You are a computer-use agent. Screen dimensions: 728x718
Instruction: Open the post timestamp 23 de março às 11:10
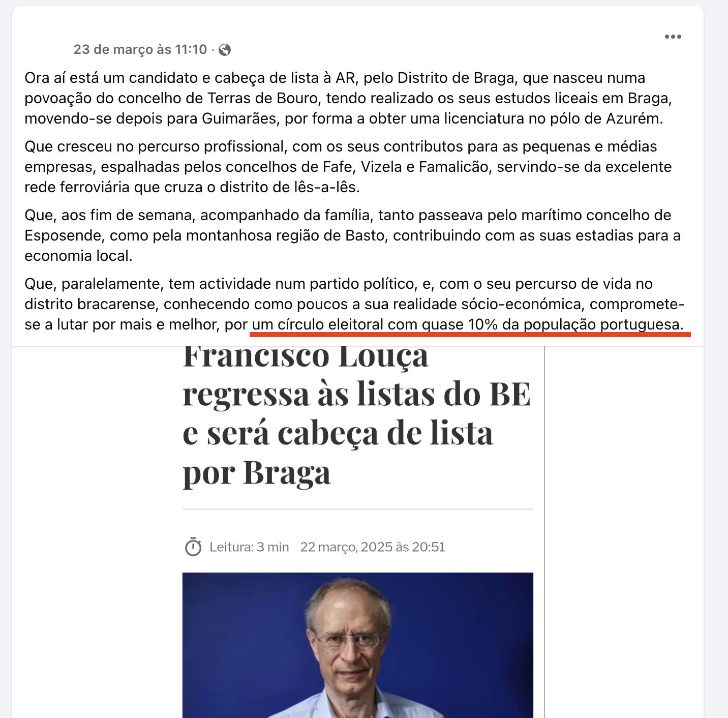[x=140, y=49]
